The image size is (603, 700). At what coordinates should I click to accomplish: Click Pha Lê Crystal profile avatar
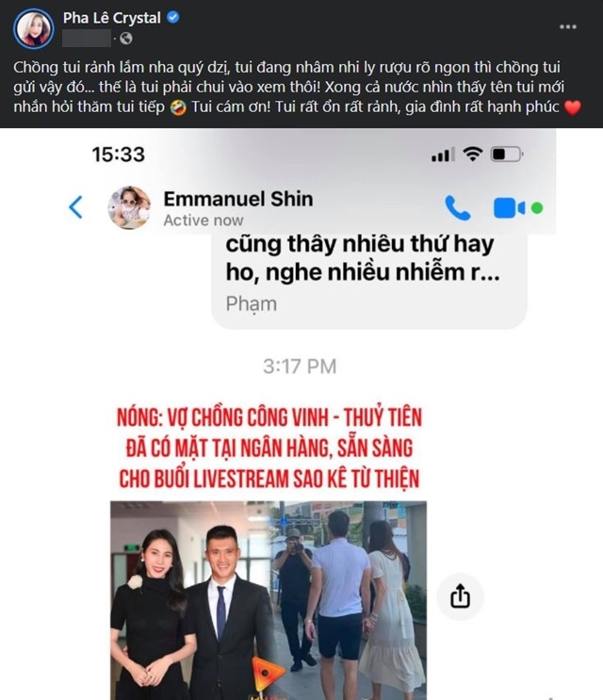click(x=34, y=28)
